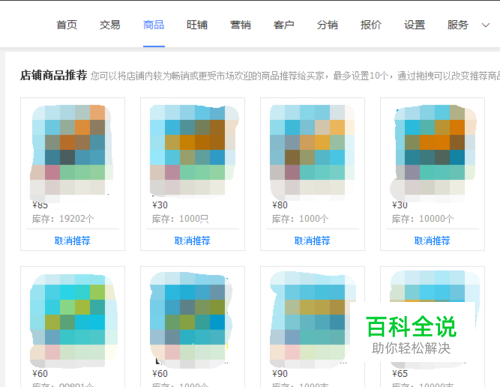Expand the chevron next to 服务
The image size is (500, 387).
pos(486,25)
